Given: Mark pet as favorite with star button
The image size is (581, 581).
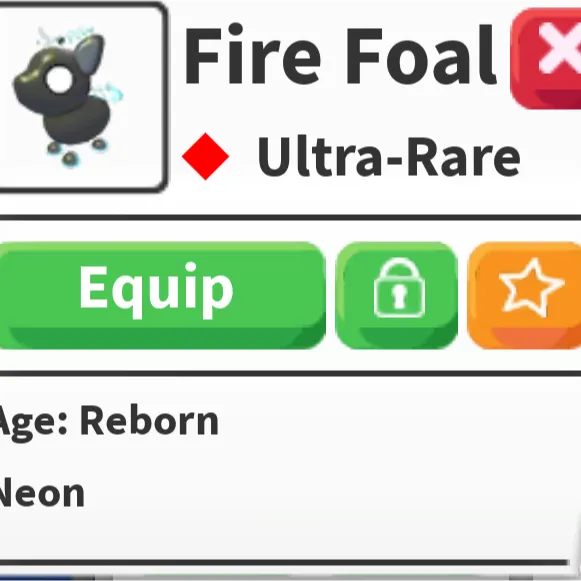Looking at the screenshot, I should (x=524, y=295).
